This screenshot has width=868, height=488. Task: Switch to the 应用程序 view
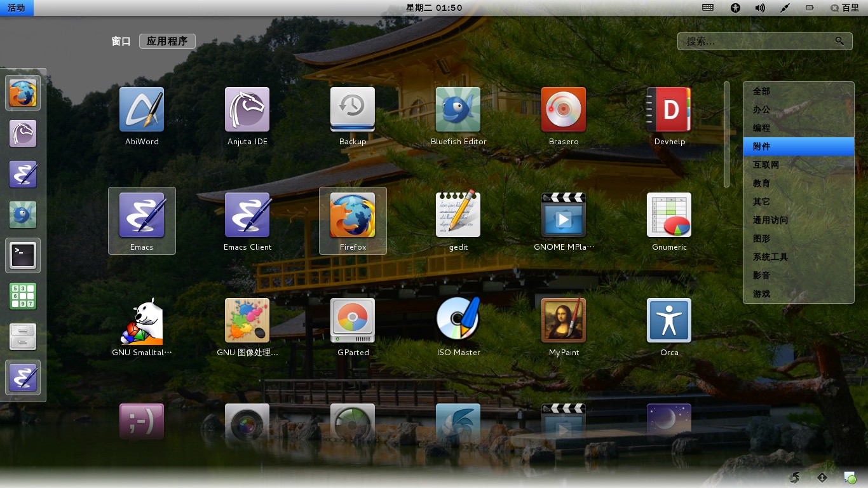167,41
